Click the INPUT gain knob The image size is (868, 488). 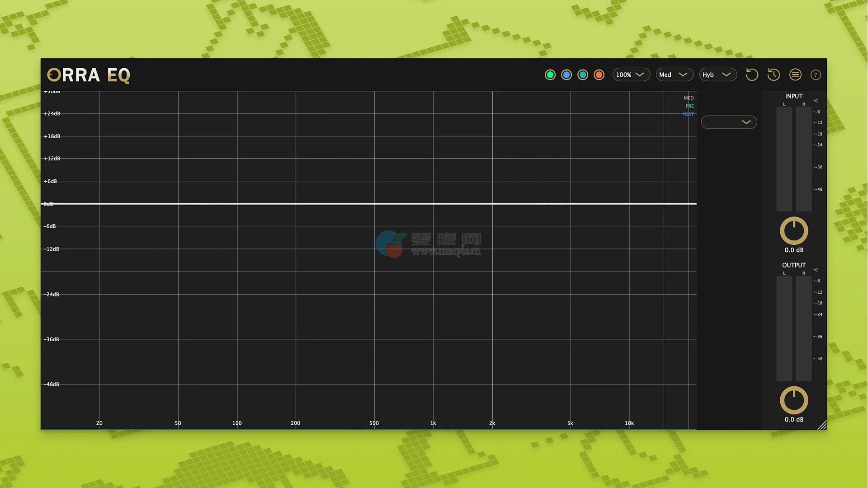794,231
